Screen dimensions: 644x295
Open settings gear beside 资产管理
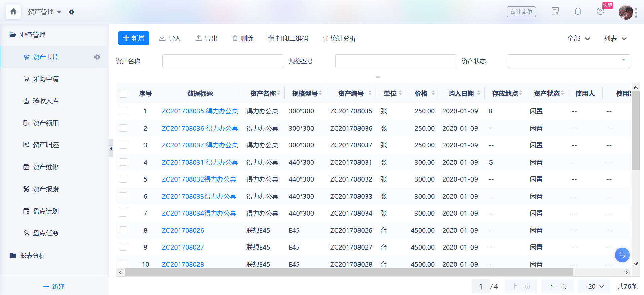tap(71, 12)
